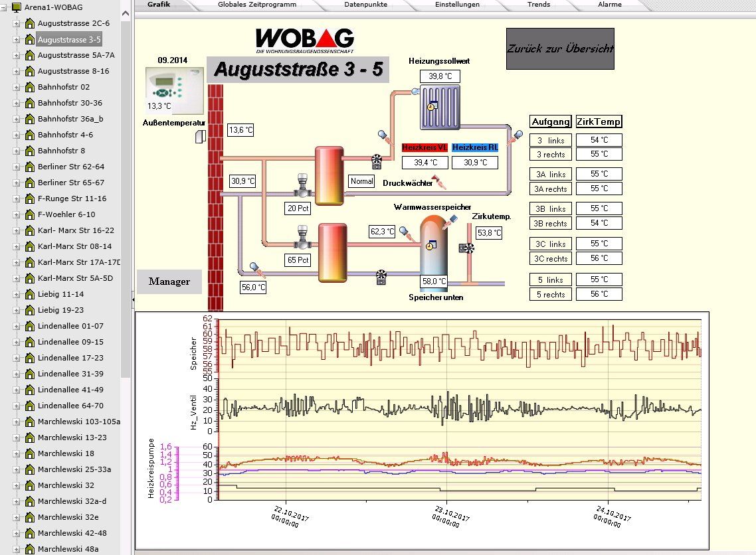Click the upper heat exchanger icon
Image resolution: width=756 pixels, height=555 pixels.
pyautogui.click(x=330, y=176)
